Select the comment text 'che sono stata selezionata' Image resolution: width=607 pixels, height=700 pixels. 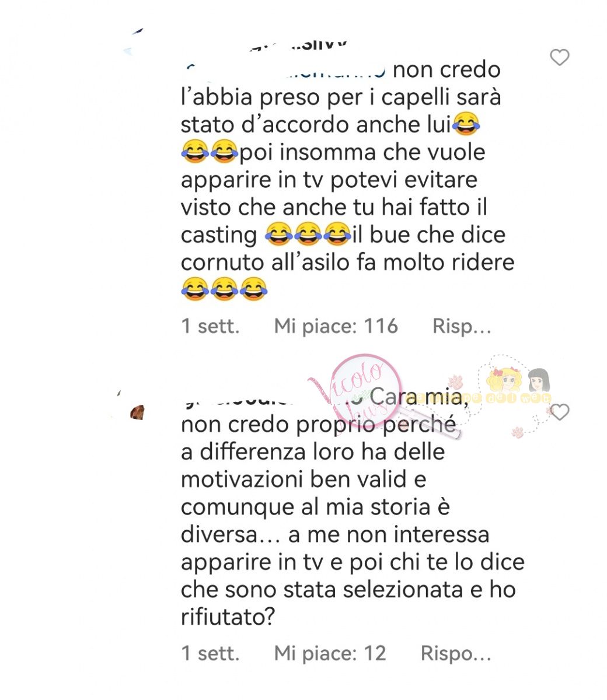pos(322,589)
